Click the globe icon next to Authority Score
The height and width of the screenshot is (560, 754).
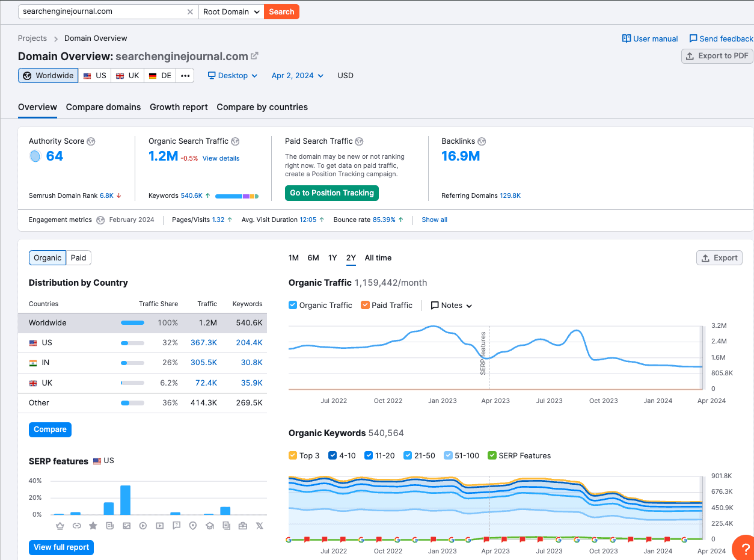(91, 141)
